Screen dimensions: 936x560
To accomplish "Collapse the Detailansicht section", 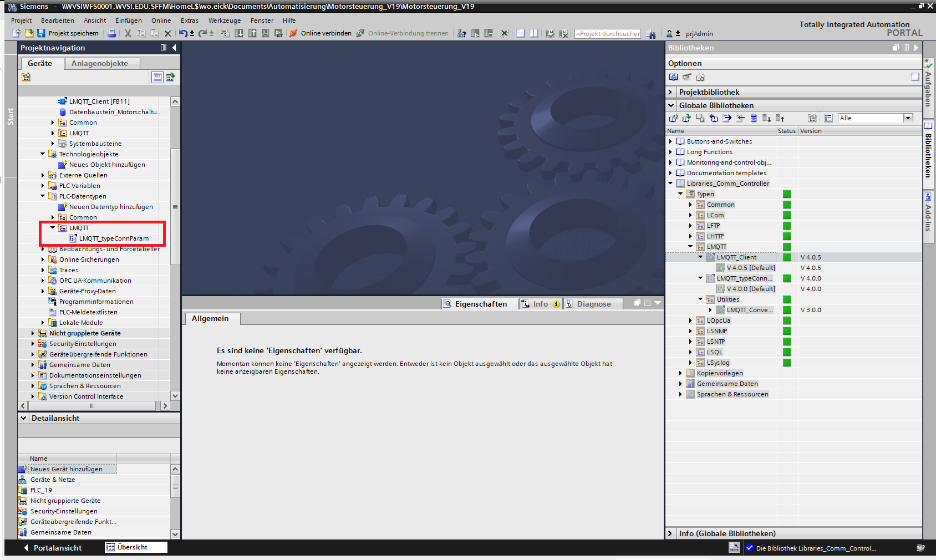I will [x=23, y=418].
